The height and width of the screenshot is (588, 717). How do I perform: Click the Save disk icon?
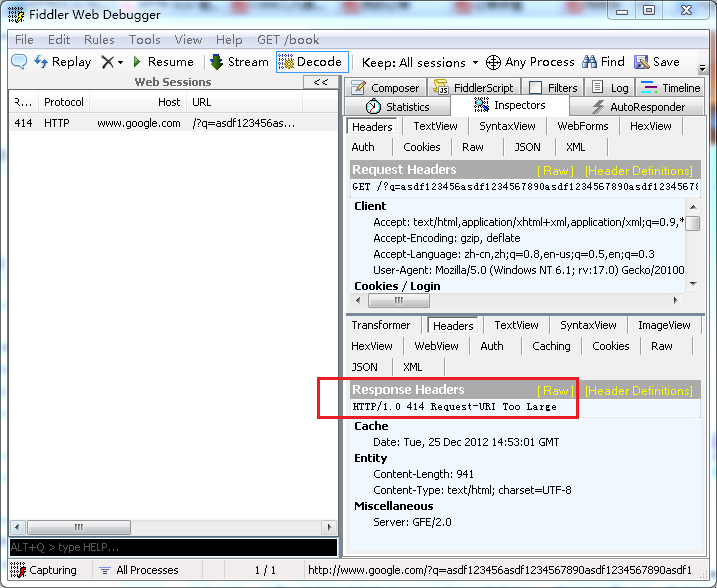[x=642, y=62]
